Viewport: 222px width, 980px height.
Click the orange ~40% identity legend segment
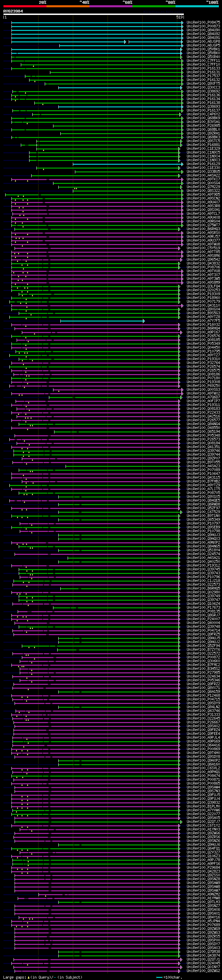68,6
